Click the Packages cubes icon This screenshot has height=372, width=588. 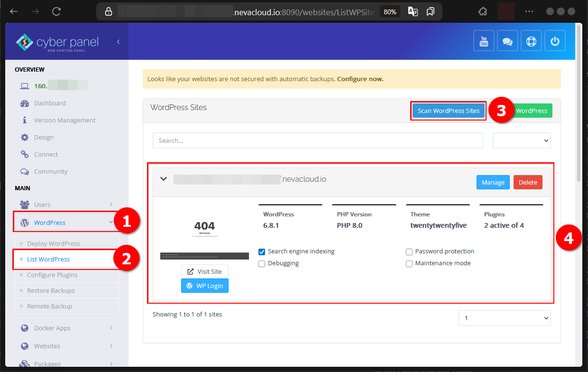25,364
